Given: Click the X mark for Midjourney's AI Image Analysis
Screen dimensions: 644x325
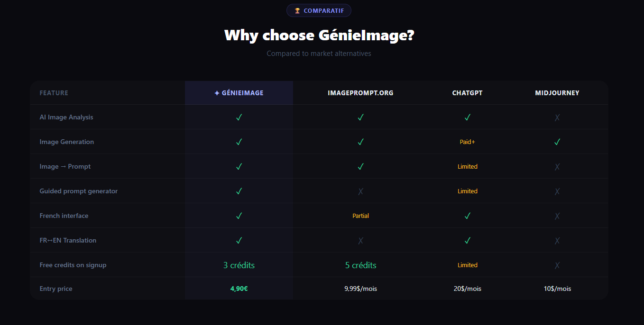Looking at the screenshot, I should click(x=557, y=117).
